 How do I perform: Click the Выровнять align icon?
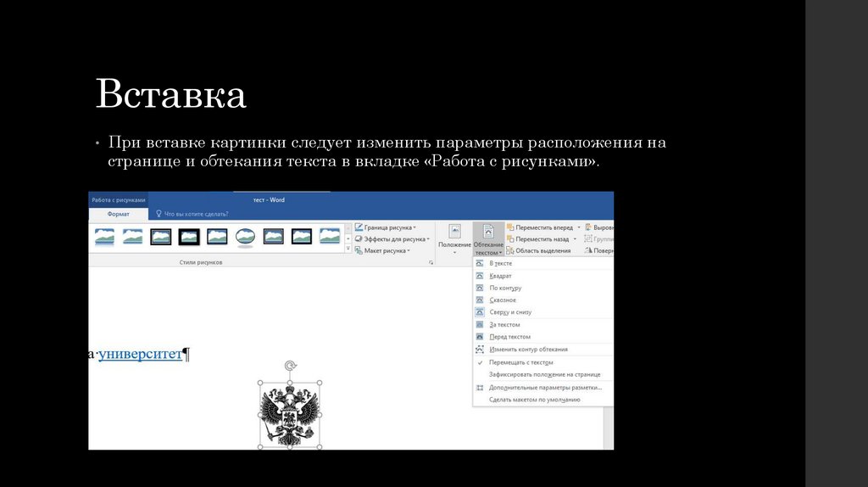point(588,227)
